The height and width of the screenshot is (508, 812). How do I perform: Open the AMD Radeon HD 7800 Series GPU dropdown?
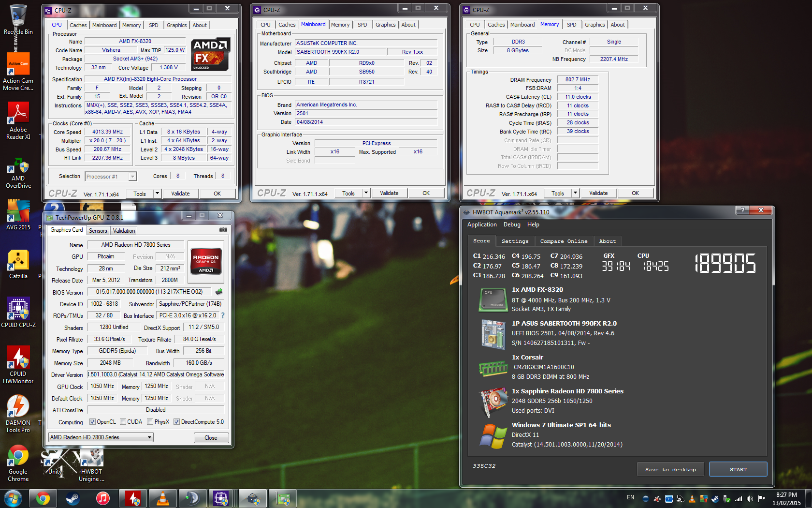[101, 437]
